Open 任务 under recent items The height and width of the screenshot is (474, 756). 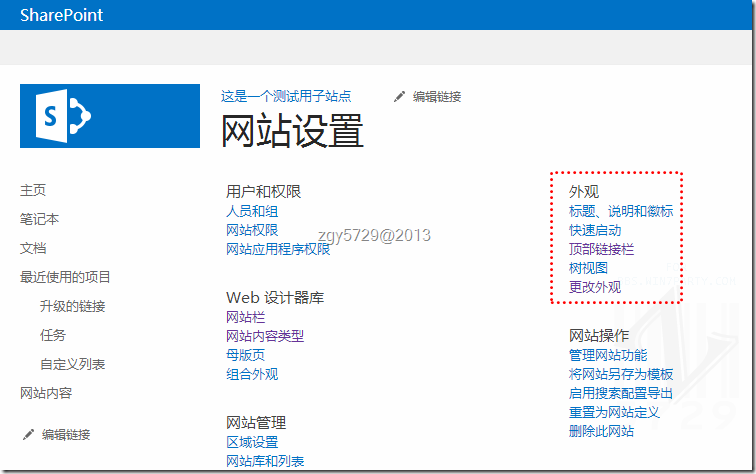[x=53, y=335]
